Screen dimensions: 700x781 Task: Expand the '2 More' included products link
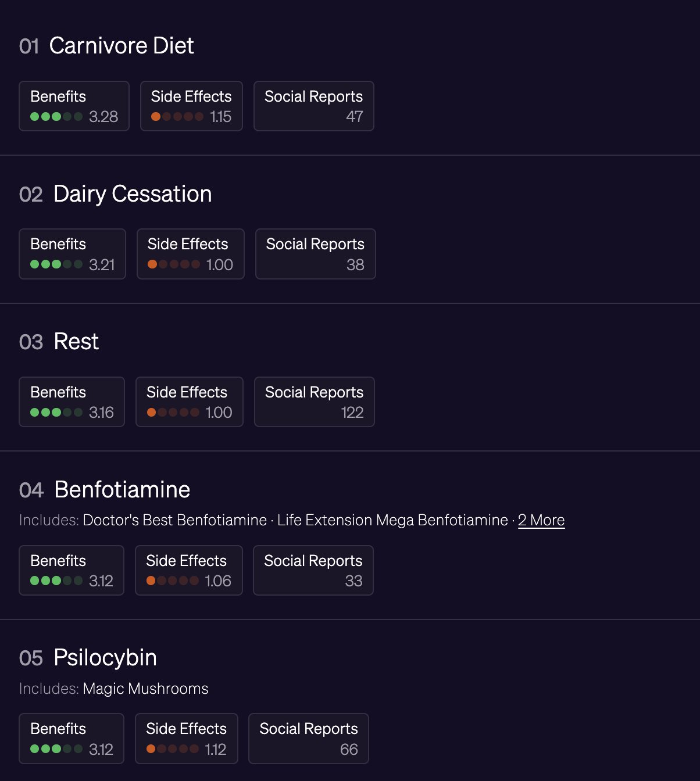(x=541, y=520)
